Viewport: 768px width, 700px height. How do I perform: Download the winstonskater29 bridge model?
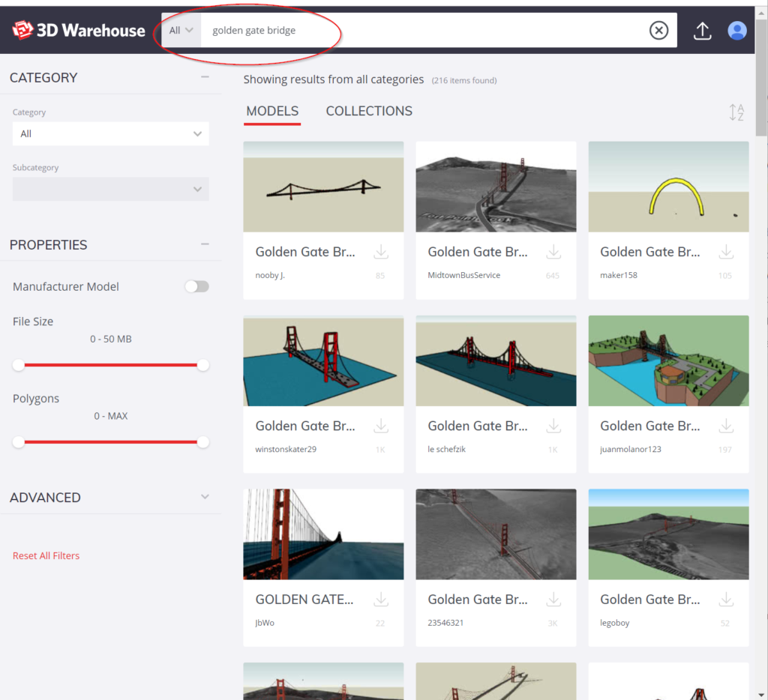tap(381, 426)
